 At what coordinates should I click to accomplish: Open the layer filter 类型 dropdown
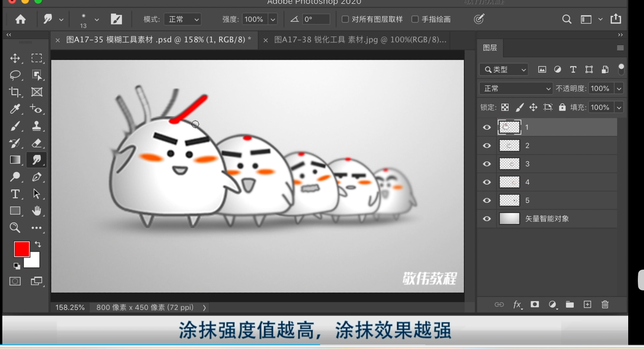click(x=504, y=69)
